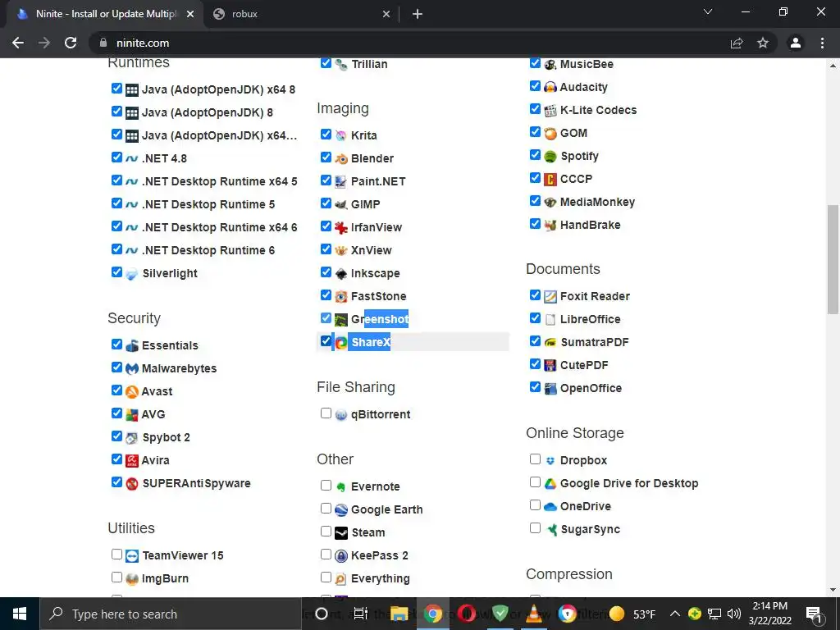Screen dimensions: 840x630
Task: Click the Evernote elephant icon
Action: [x=340, y=487]
